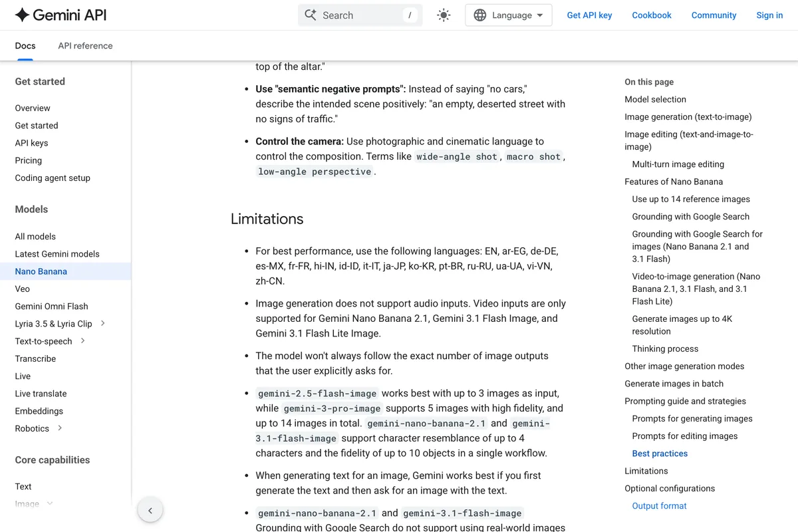Switch to the API reference tab
798x532 pixels.
point(85,46)
